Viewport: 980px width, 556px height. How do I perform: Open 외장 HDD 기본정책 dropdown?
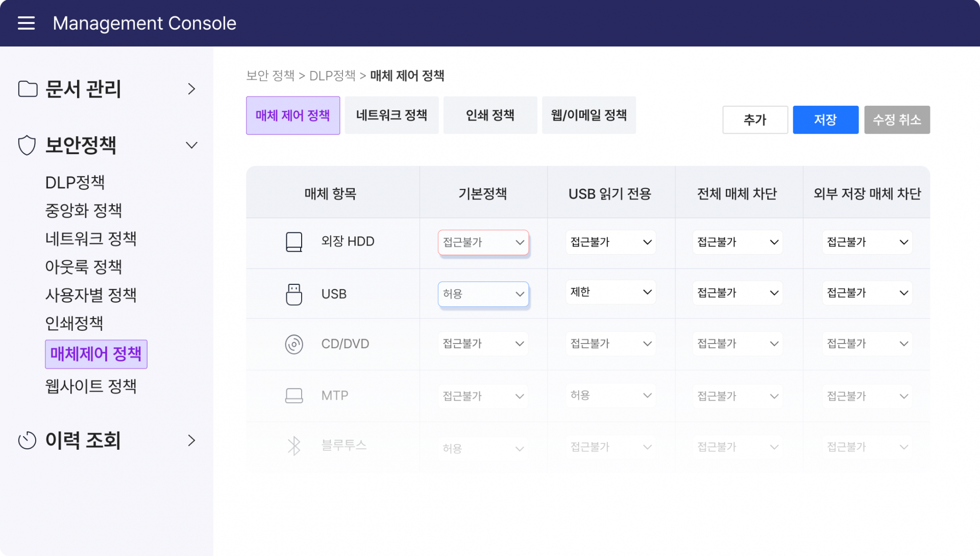(x=483, y=243)
